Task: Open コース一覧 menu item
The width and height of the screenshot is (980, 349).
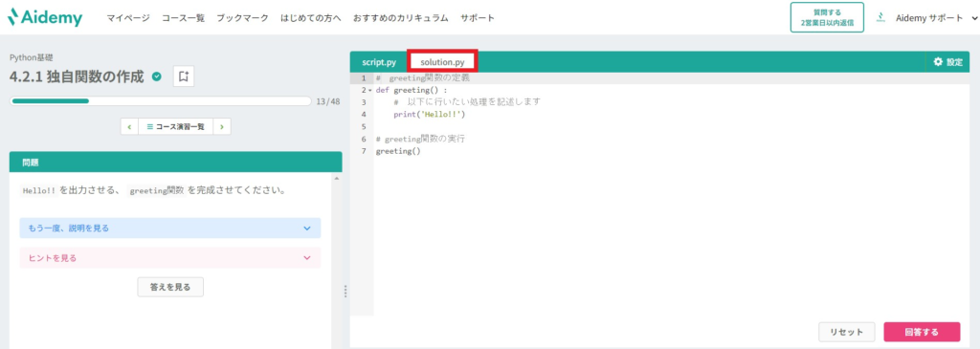Action: (183, 18)
